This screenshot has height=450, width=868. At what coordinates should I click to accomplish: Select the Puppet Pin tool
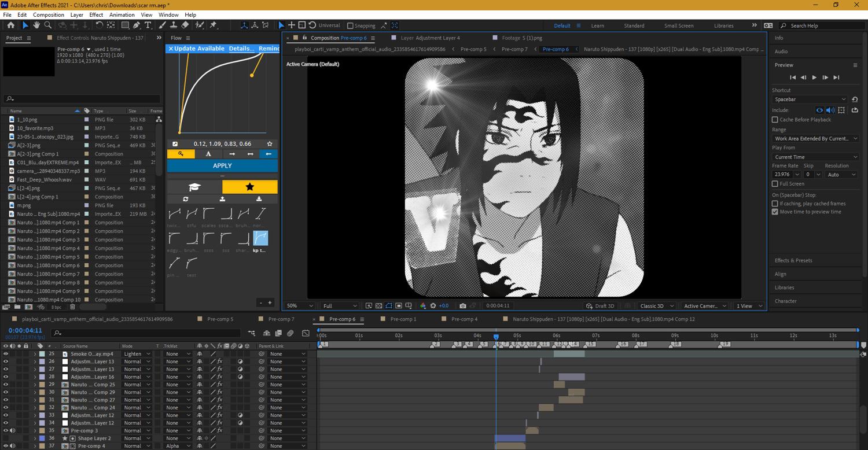213,25
